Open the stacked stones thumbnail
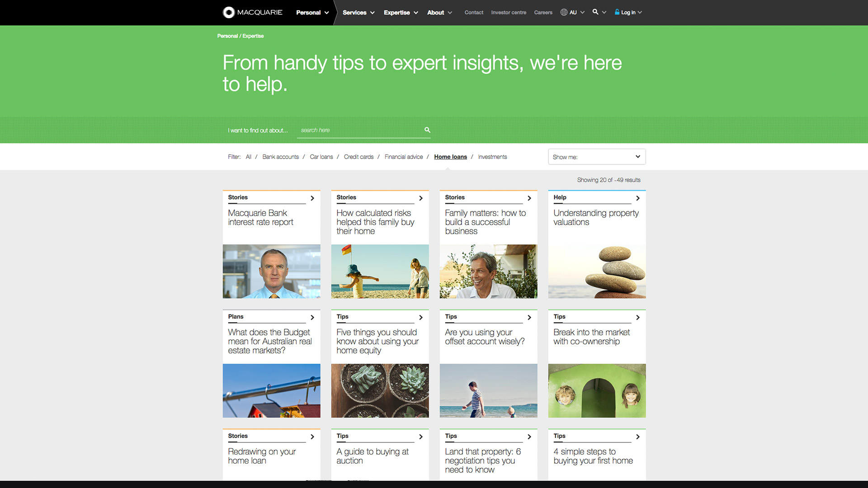This screenshot has width=868, height=488. (x=597, y=271)
